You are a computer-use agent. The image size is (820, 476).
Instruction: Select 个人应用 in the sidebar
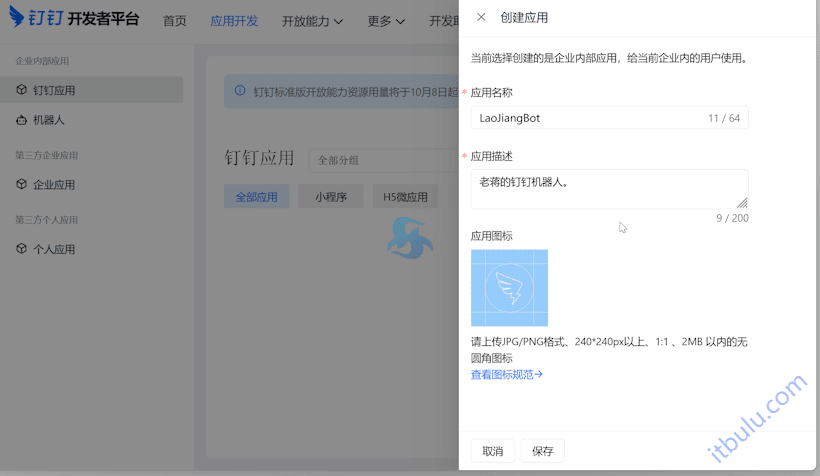pyautogui.click(x=92, y=248)
